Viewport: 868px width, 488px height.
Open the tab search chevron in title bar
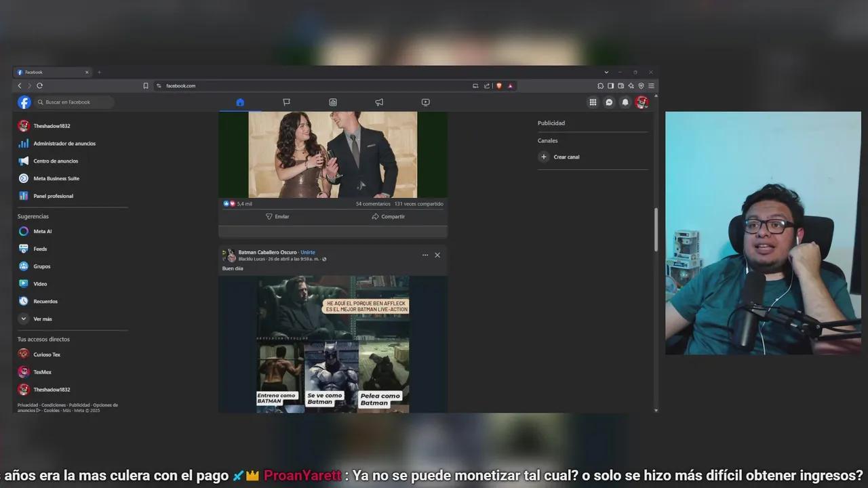tap(606, 72)
